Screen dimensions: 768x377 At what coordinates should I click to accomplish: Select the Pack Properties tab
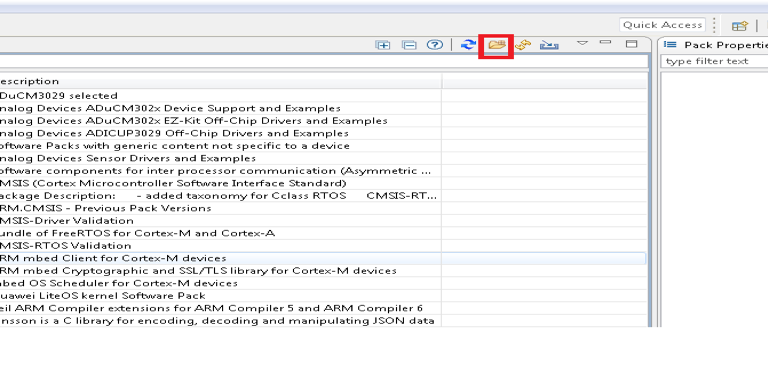point(717,45)
